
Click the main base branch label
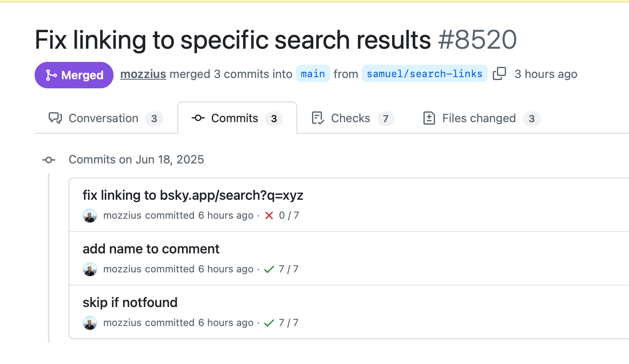[313, 74]
